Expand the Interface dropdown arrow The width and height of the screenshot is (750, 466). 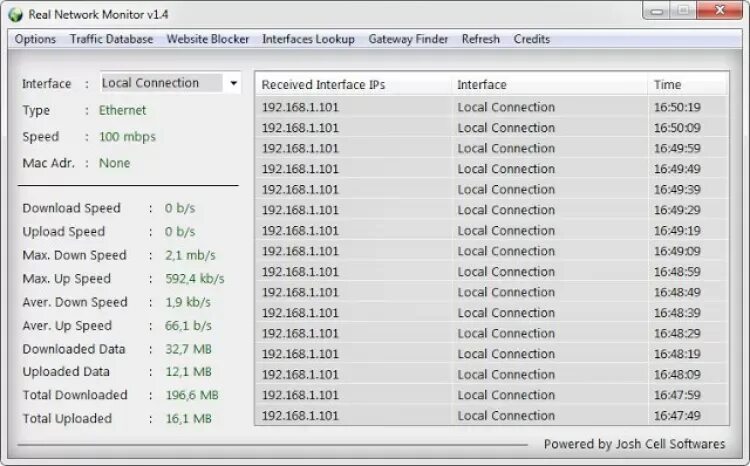(233, 83)
